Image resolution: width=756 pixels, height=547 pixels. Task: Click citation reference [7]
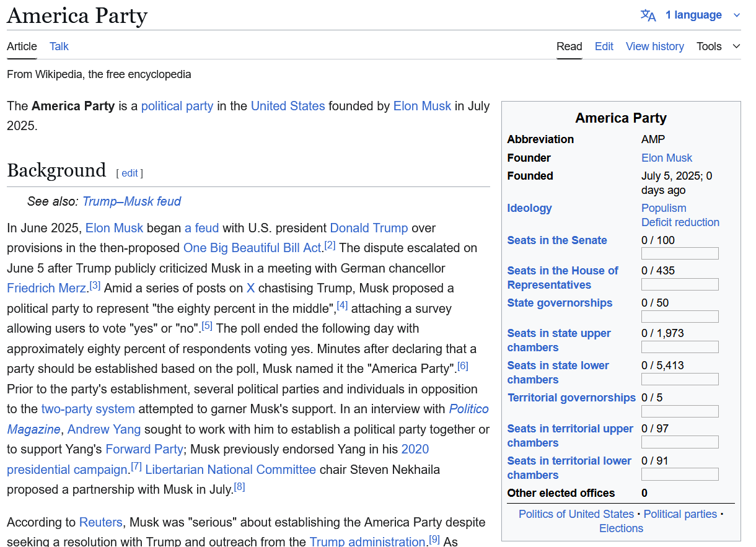136,466
